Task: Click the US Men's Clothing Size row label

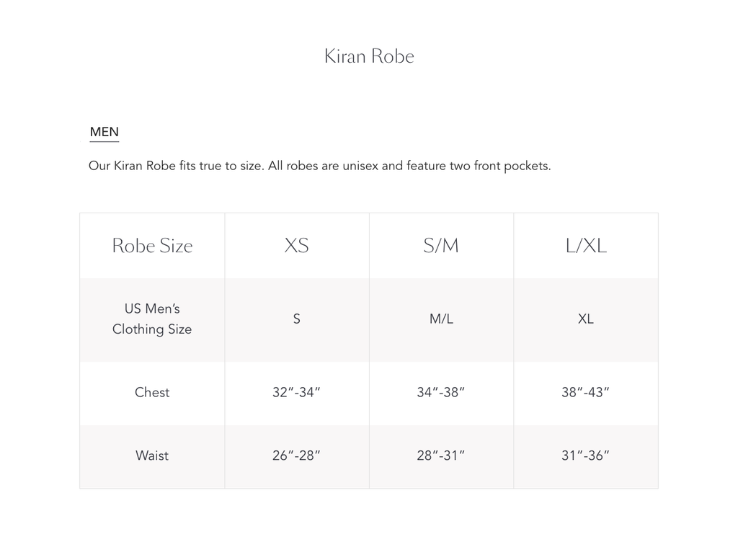Action: click(x=152, y=319)
